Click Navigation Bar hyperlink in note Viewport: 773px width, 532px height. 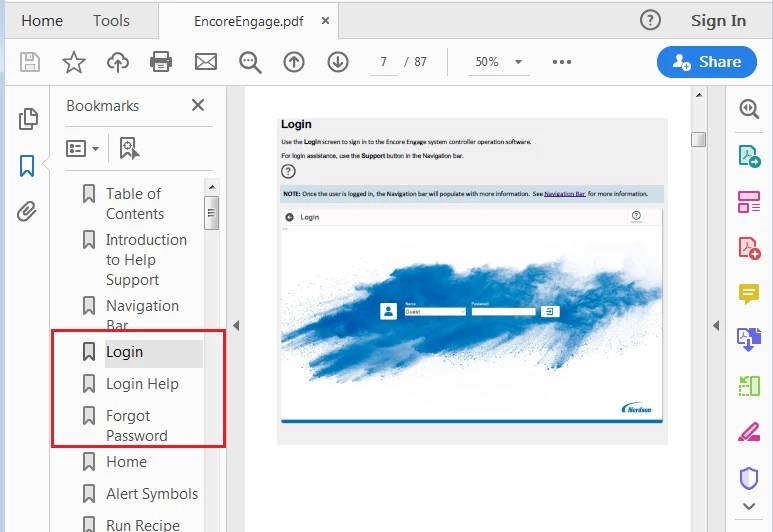[564, 194]
